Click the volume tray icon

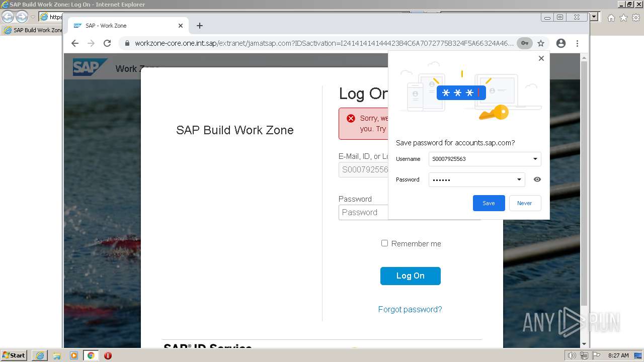(x=572, y=355)
